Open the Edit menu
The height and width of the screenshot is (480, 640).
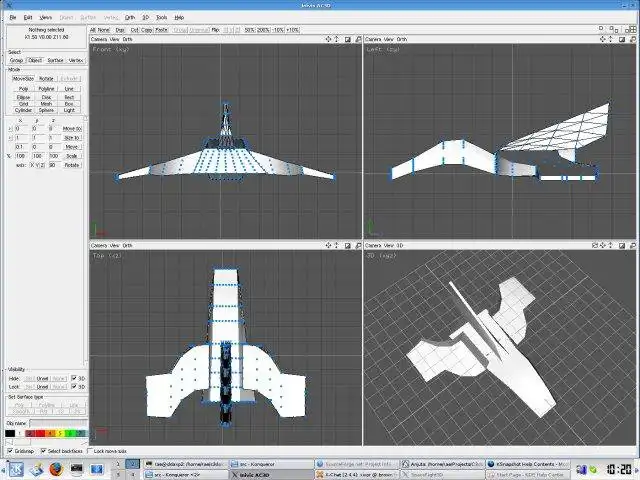28,18
